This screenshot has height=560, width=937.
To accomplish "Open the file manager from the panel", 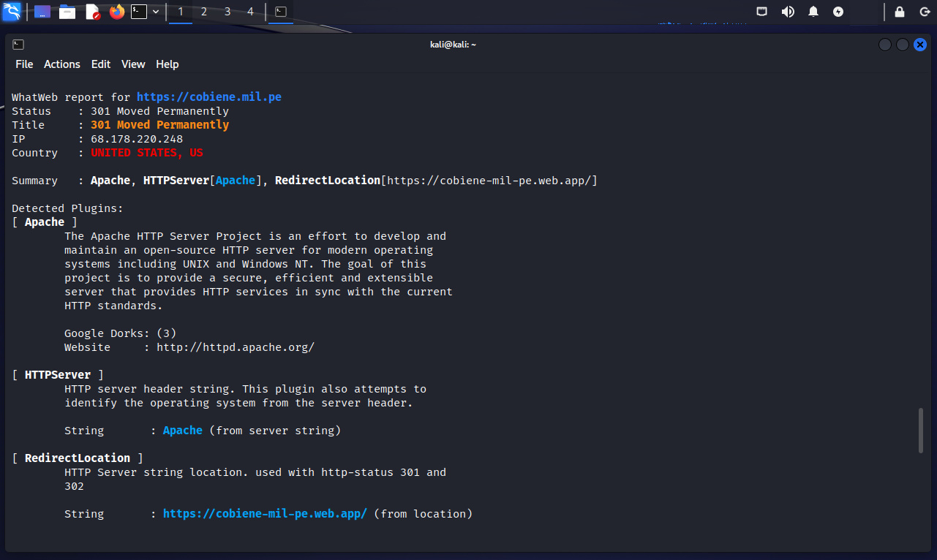I will (x=67, y=12).
